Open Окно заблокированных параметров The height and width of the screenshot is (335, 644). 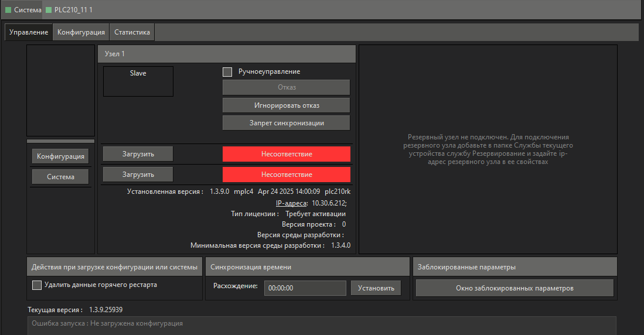pos(514,288)
